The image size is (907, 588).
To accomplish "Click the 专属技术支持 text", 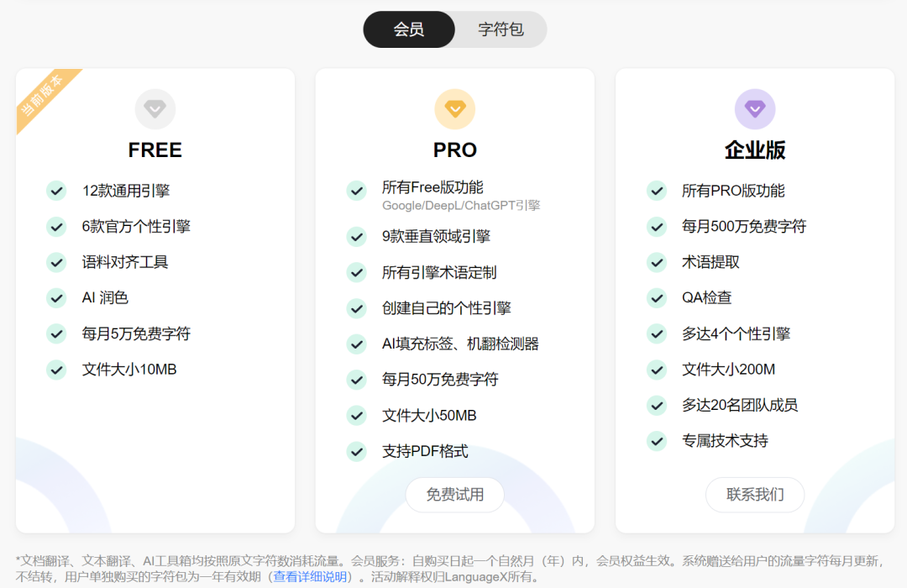I will click(x=725, y=441).
